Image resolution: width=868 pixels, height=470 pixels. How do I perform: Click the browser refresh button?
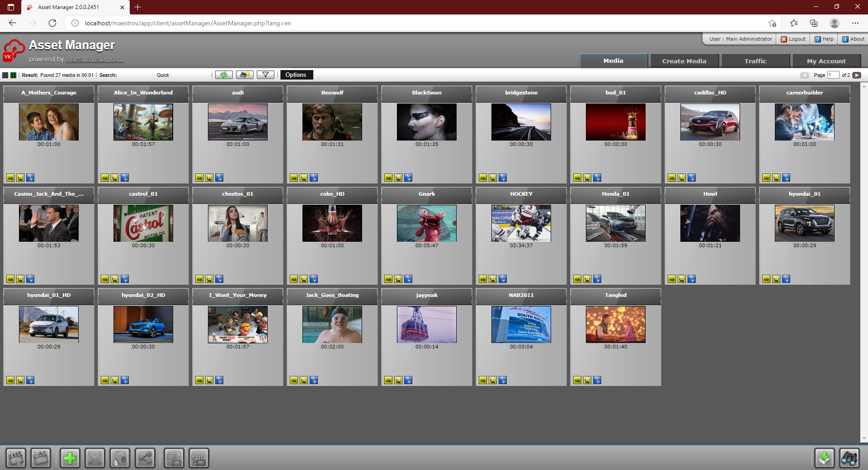52,23
